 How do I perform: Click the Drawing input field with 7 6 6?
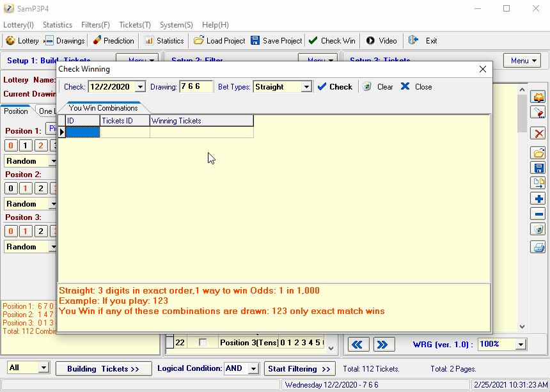(x=196, y=86)
